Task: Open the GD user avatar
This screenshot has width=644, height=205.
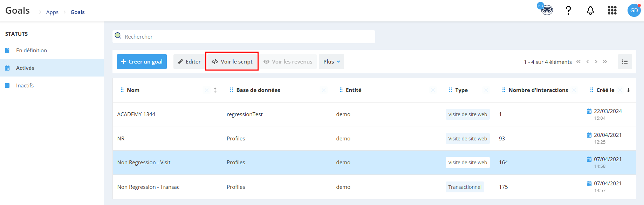Action: click(x=634, y=10)
